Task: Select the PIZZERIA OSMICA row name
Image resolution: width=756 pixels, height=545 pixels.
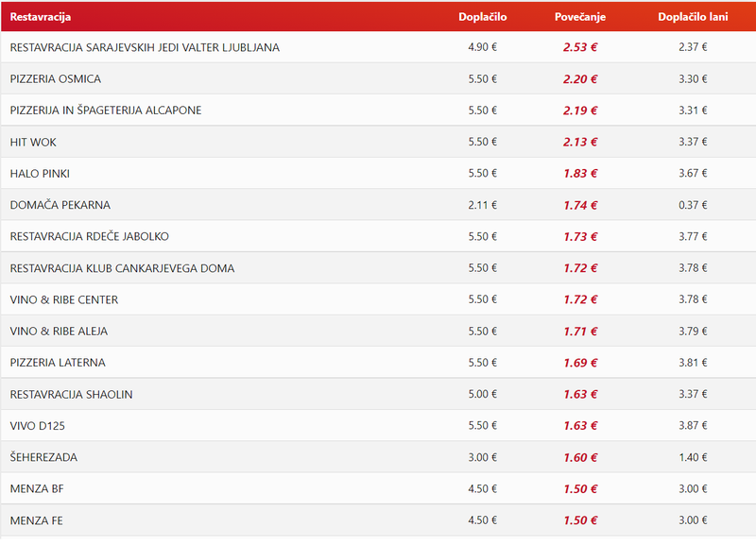Action: tap(56, 79)
